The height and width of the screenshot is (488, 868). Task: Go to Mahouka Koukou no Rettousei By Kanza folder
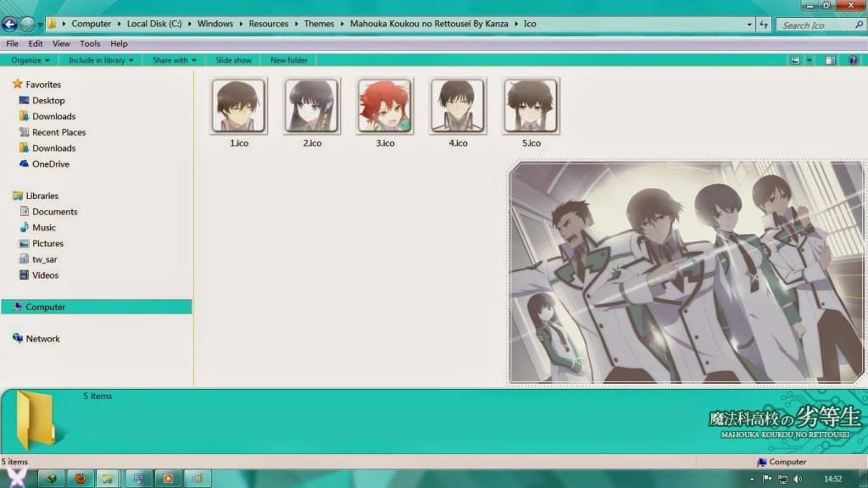tap(429, 24)
